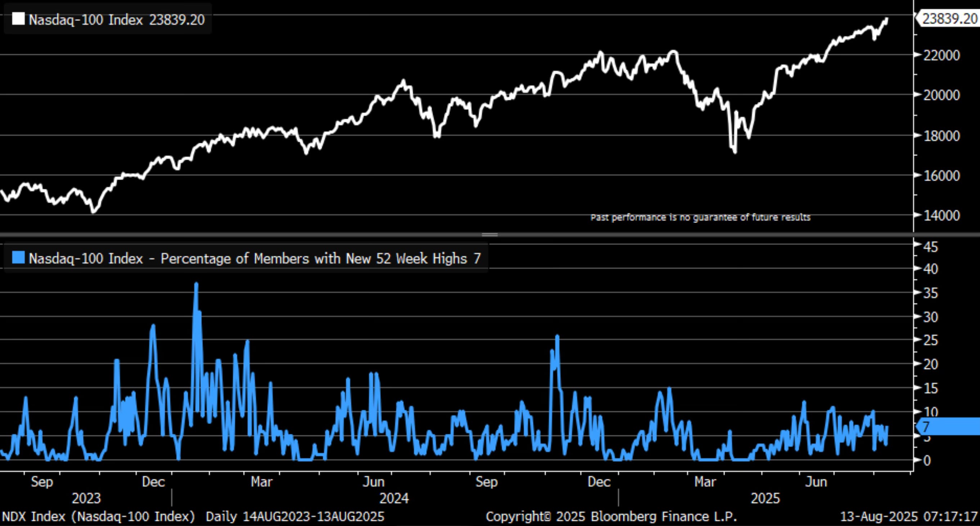This screenshot has width=980, height=526.
Task: Grab the divider handle between chart panels
Action: 490,235
